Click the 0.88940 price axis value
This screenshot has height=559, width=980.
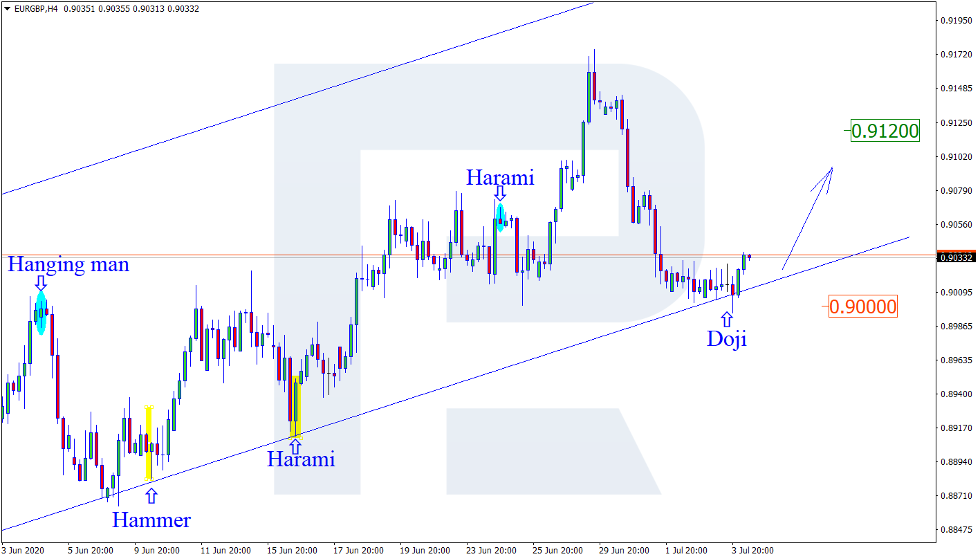pyautogui.click(x=958, y=461)
